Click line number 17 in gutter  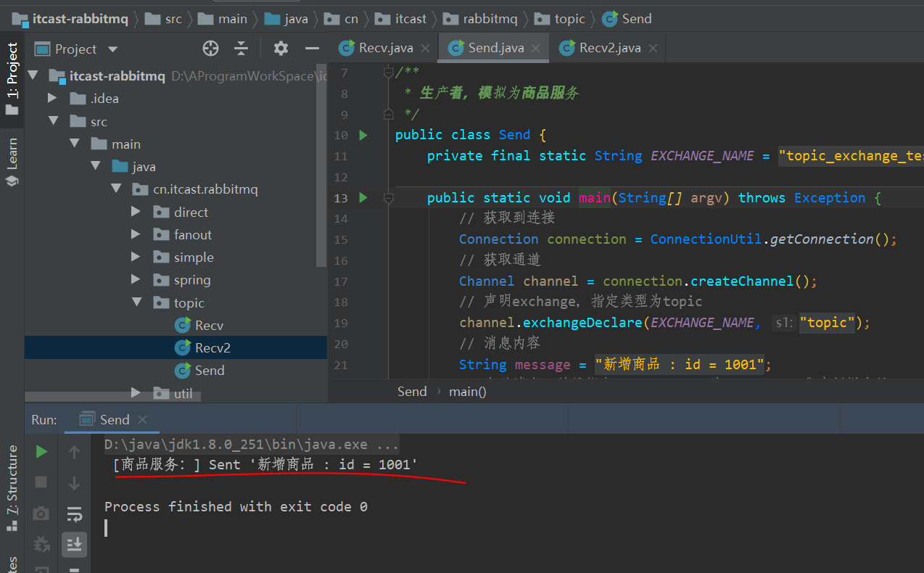(x=341, y=281)
